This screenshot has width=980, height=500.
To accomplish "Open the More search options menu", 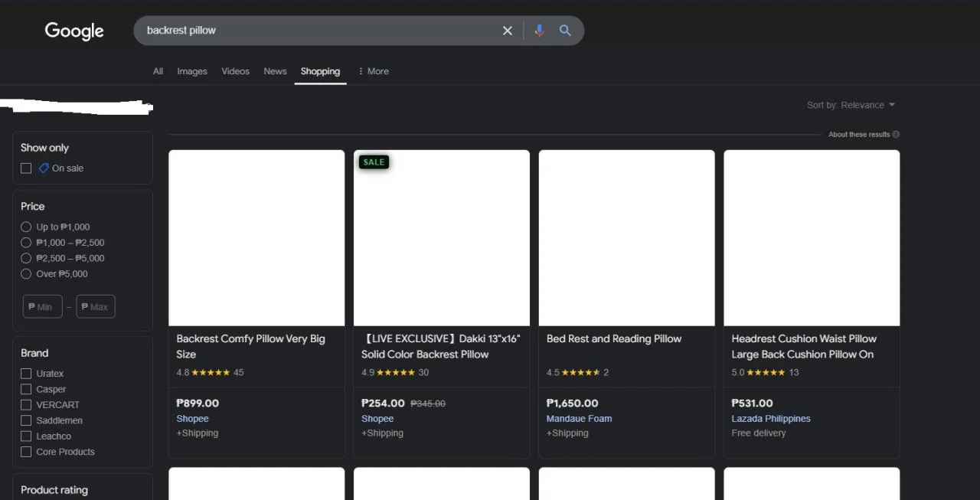I will pyautogui.click(x=373, y=71).
